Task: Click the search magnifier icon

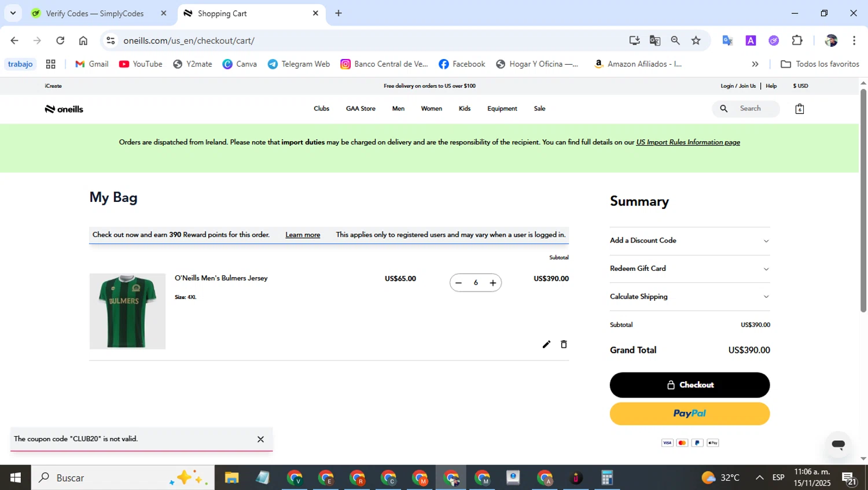Action: click(724, 109)
